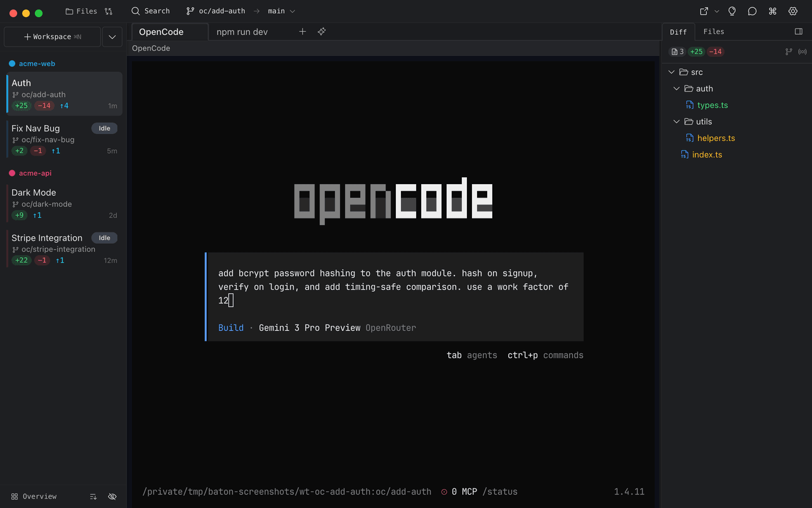
Task: Click the ↑4 commits-ahead indicator on Auth
Action: 64,106
